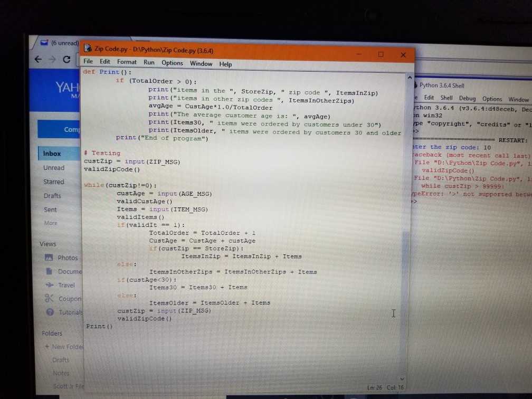Open the Starred mail folder
The width and height of the screenshot is (532, 399).
(x=53, y=182)
